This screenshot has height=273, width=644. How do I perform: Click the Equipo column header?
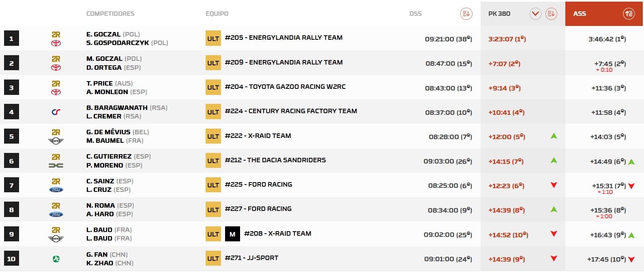click(x=217, y=14)
